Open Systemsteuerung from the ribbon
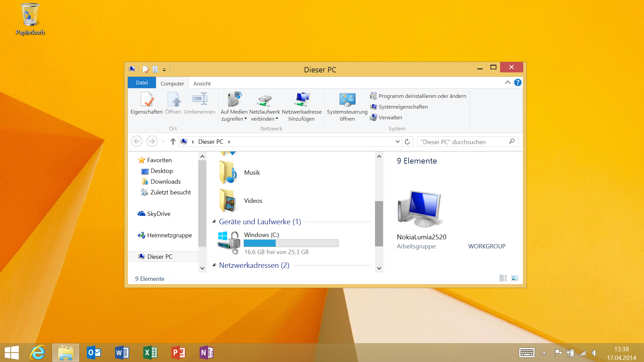This screenshot has width=644, height=362. [347, 100]
